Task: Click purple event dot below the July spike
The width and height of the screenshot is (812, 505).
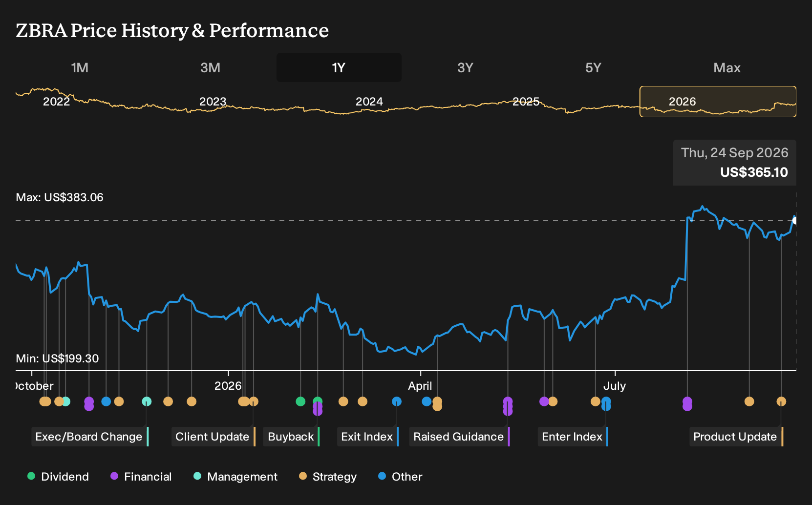Action: pyautogui.click(x=687, y=404)
